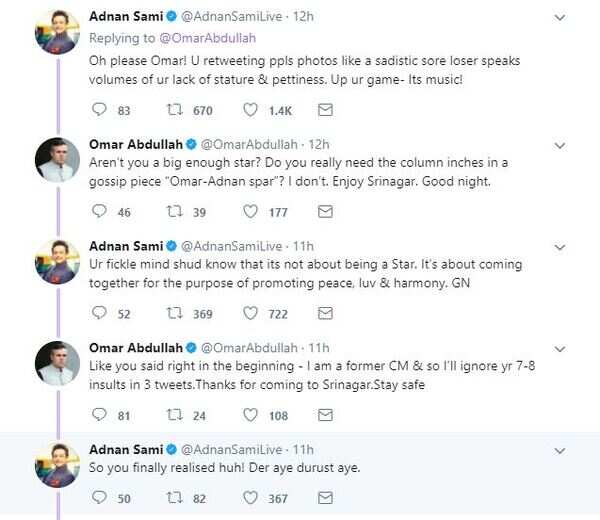Like Omar's tweet with 177 likes
600x520 pixels.
coord(250,212)
